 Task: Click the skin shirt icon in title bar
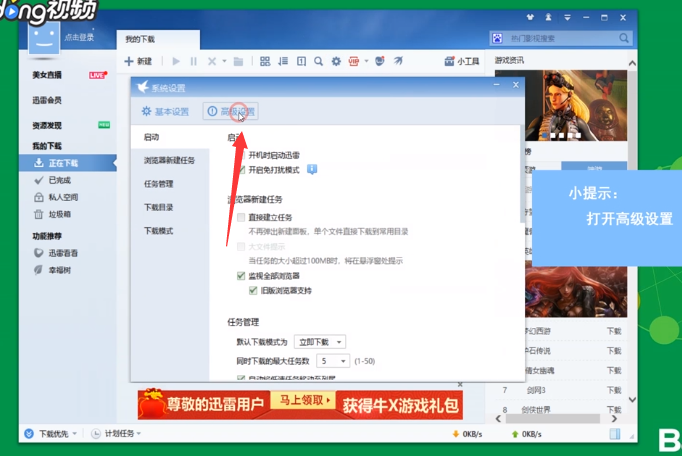click(530, 17)
